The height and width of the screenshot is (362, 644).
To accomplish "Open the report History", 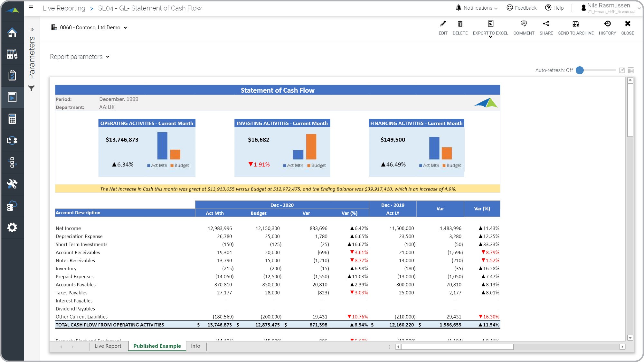I will point(607,24).
